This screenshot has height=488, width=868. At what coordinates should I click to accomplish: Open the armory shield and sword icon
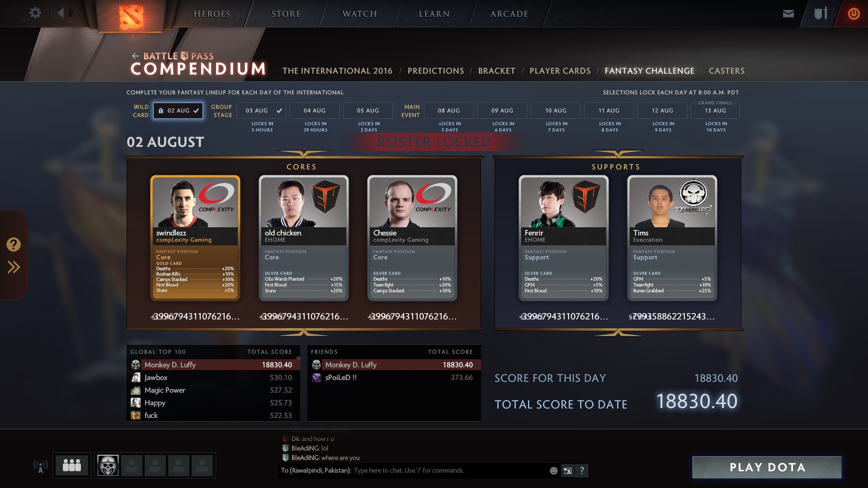point(821,14)
